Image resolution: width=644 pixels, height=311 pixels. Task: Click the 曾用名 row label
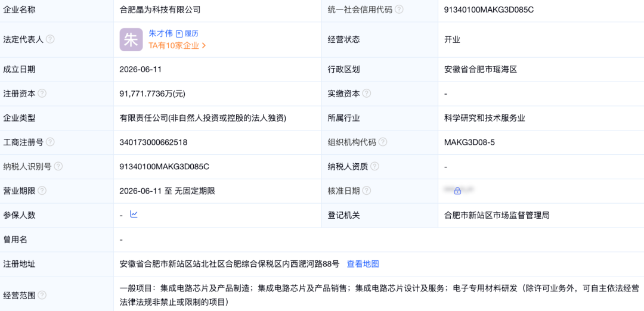click(15, 239)
